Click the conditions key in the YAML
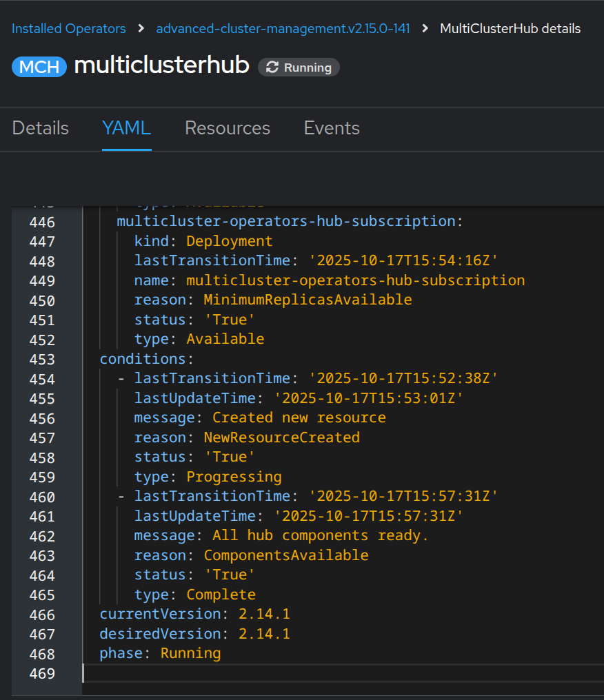 143,359
